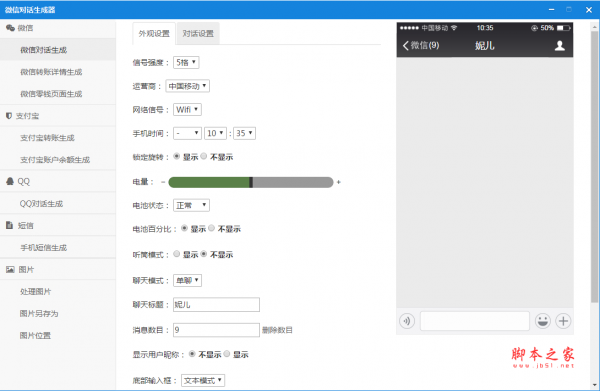Open 图片另存为 in sidebar

(x=58, y=313)
